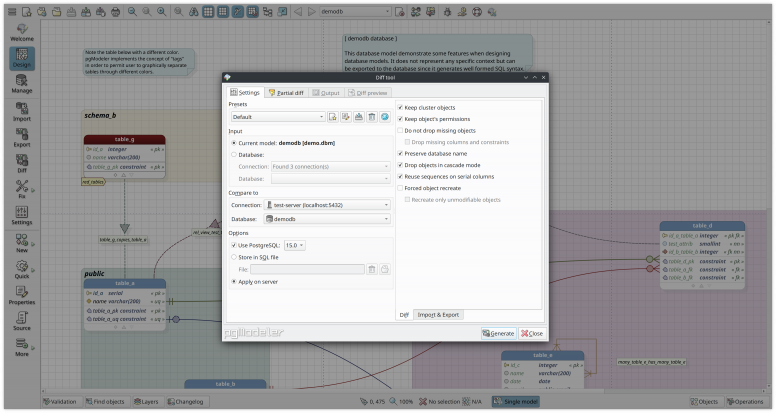
Task: Show Source code from the sidebar
Action: click(22, 321)
